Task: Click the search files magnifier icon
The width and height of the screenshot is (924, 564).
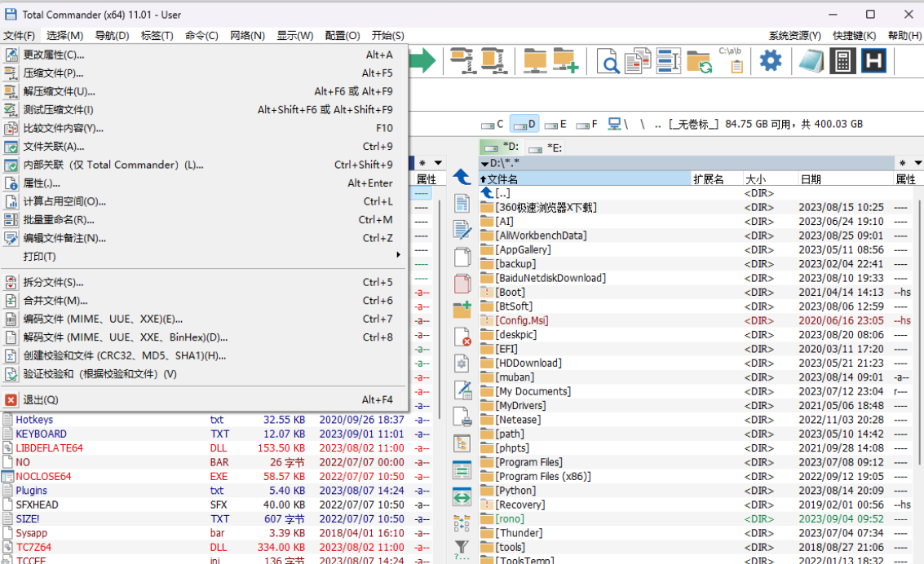Action: pos(608,61)
